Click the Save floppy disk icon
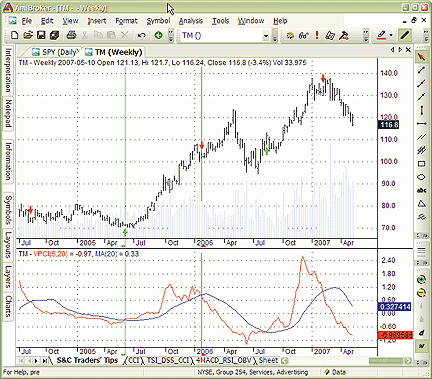The image size is (432, 379). pos(41,35)
